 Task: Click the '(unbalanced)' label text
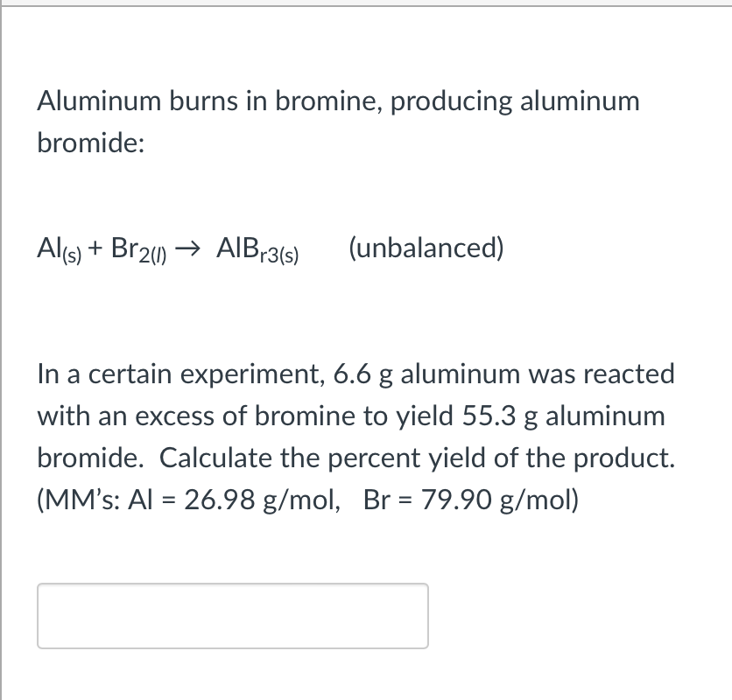pos(427,248)
